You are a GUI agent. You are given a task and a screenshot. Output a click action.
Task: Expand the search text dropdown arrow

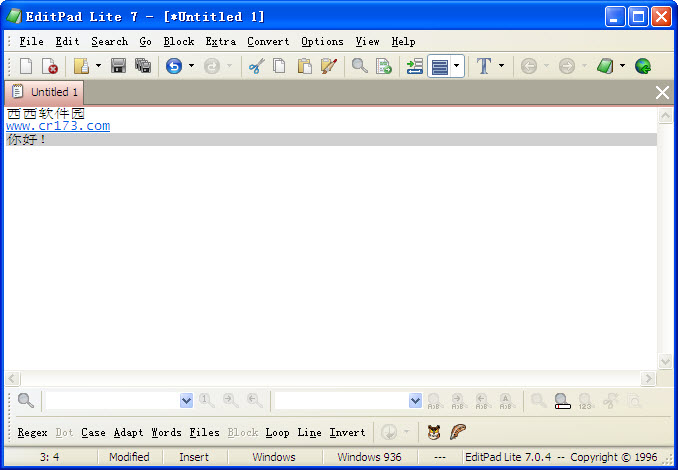pyautogui.click(x=186, y=401)
